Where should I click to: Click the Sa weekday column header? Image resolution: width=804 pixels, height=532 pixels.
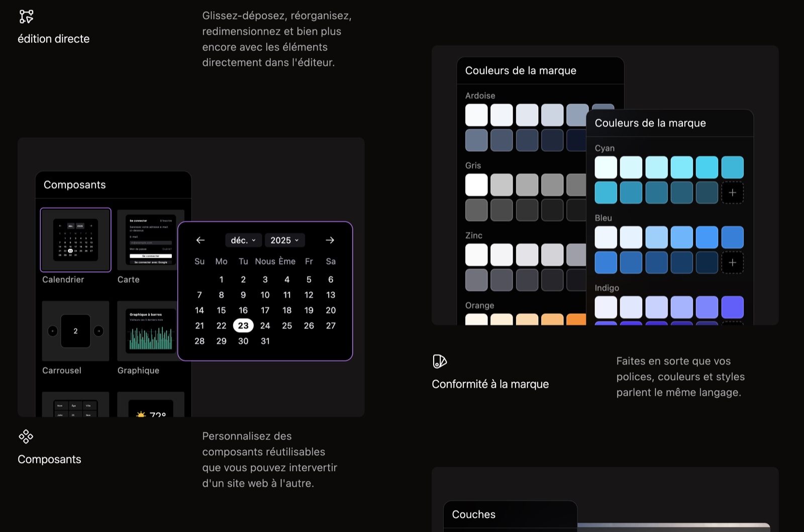pos(331,261)
